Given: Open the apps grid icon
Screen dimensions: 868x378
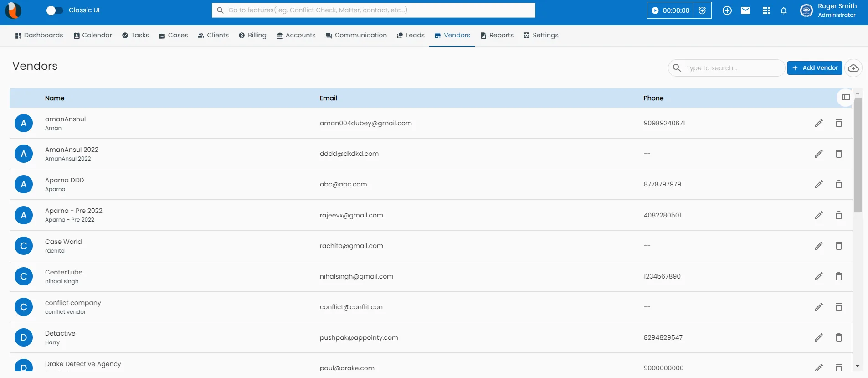Looking at the screenshot, I should 766,10.
